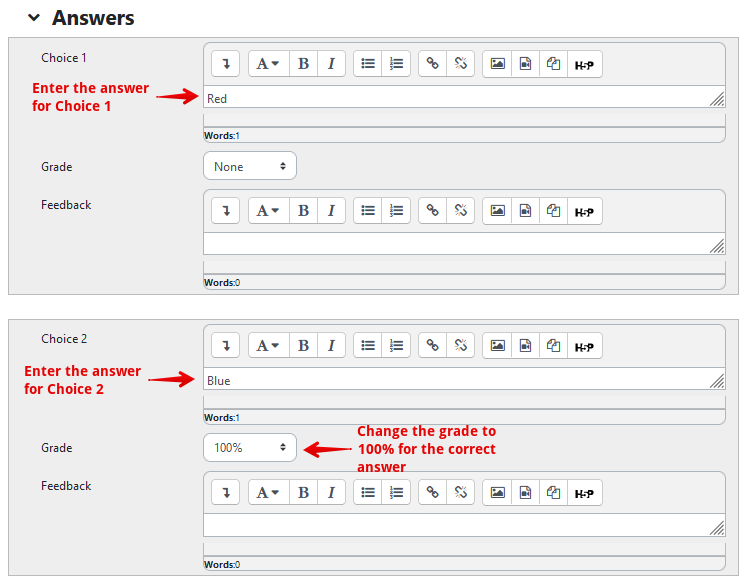Viewport: 750px width, 584px height.
Task: Insert ordered list in Choice 2 editor
Action: coord(396,345)
